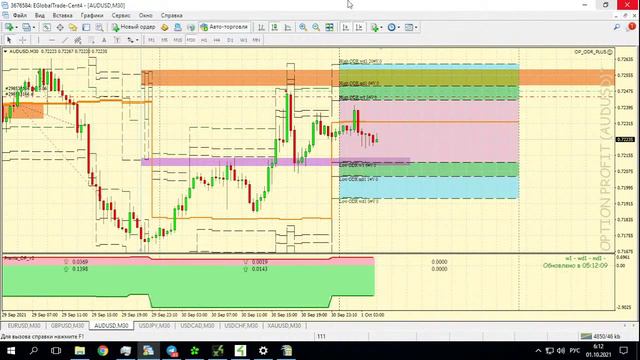640x360 pixels.
Task: Open the Strategy Tester magnifier icon
Action: (x=99, y=27)
